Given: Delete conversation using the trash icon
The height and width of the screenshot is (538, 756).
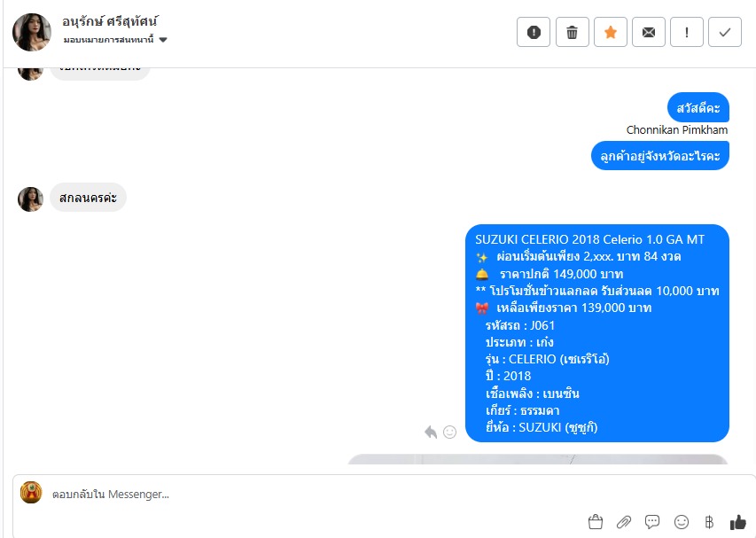Looking at the screenshot, I should point(572,32).
